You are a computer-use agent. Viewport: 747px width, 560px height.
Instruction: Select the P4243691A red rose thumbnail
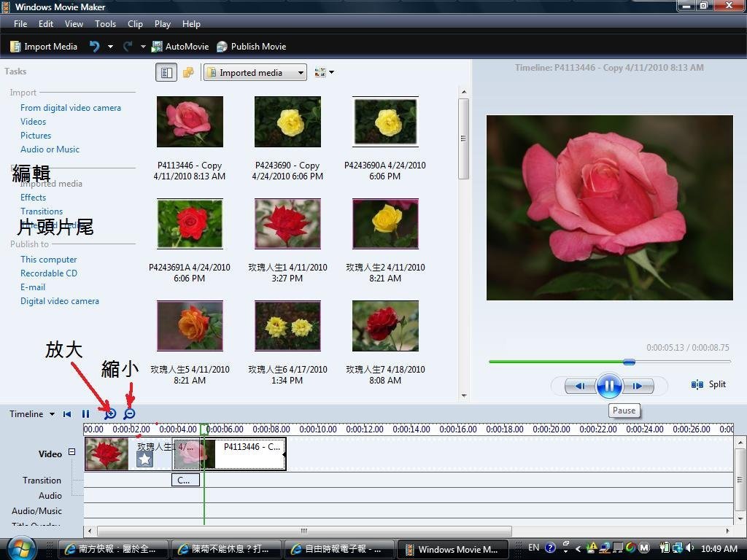tap(190, 224)
